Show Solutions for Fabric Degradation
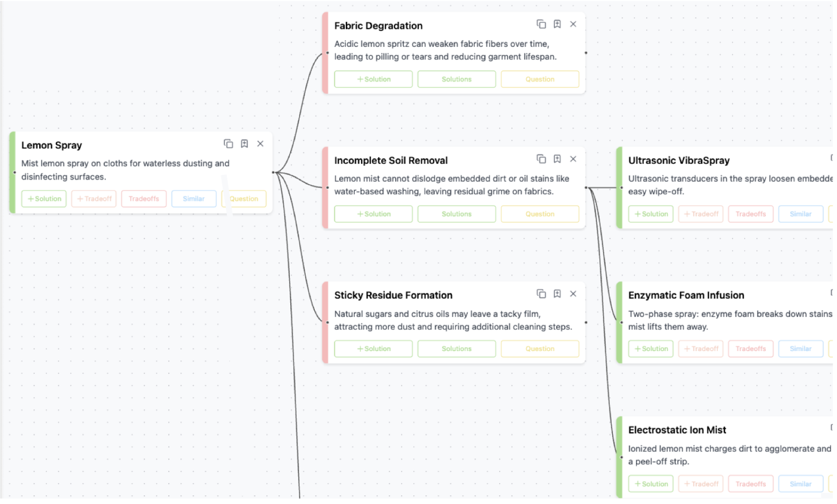The height and width of the screenshot is (504, 837). (456, 79)
